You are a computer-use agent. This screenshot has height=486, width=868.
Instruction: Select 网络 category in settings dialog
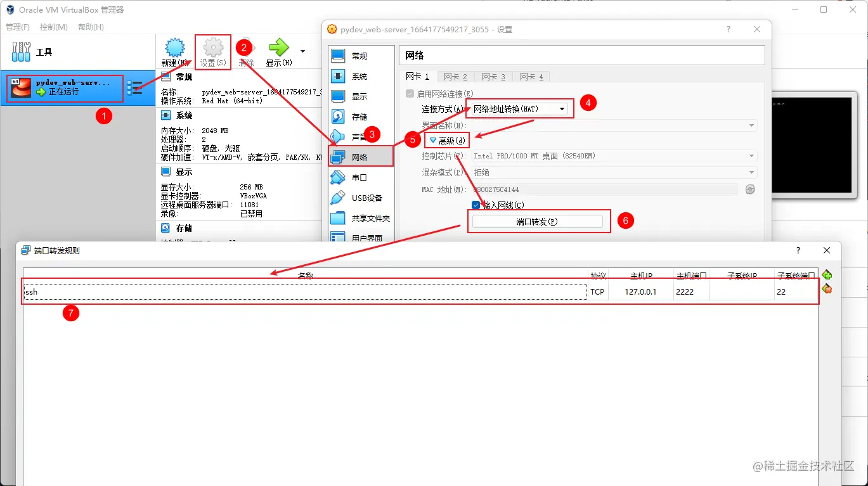[361, 157]
